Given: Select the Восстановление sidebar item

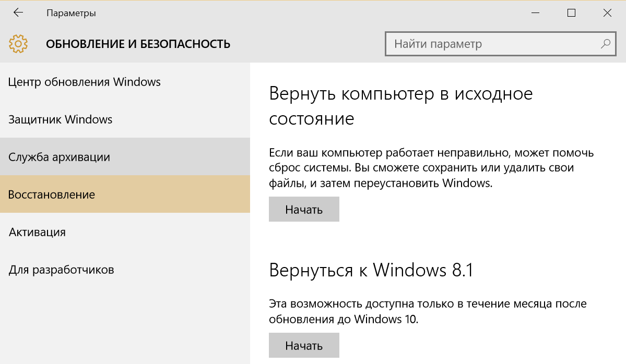Looking at the screenshot, I should click(125, 194).
